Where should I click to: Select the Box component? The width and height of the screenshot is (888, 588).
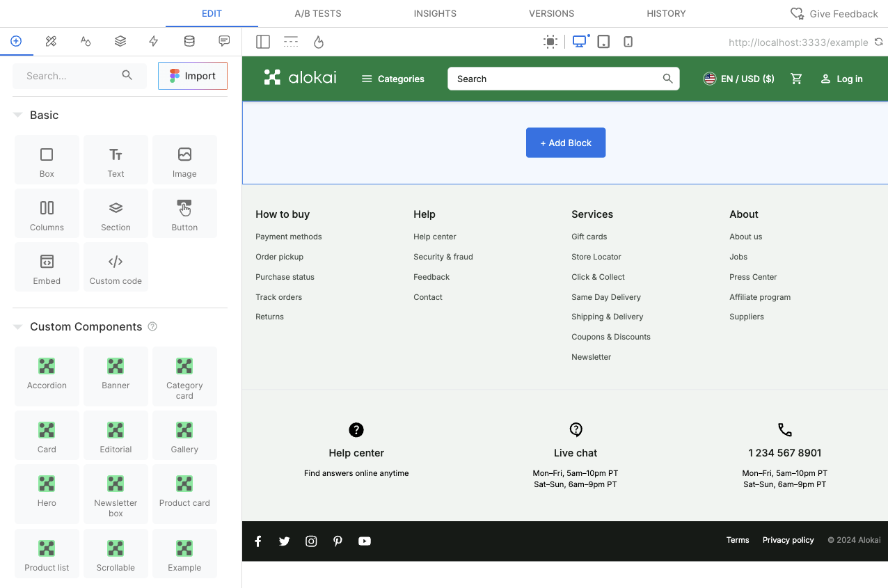(47, 160)
